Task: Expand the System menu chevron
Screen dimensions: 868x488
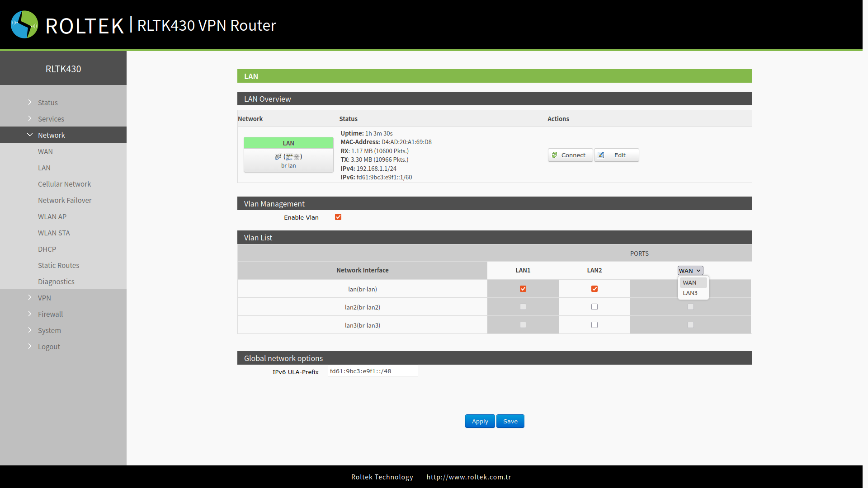Action: [x=30, y=330]
